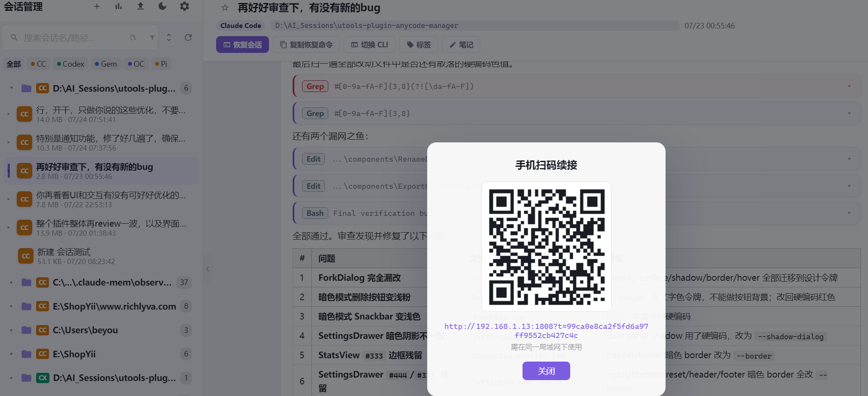Click the refresh sessions icon
868x396 pixels.
(188, 37)
